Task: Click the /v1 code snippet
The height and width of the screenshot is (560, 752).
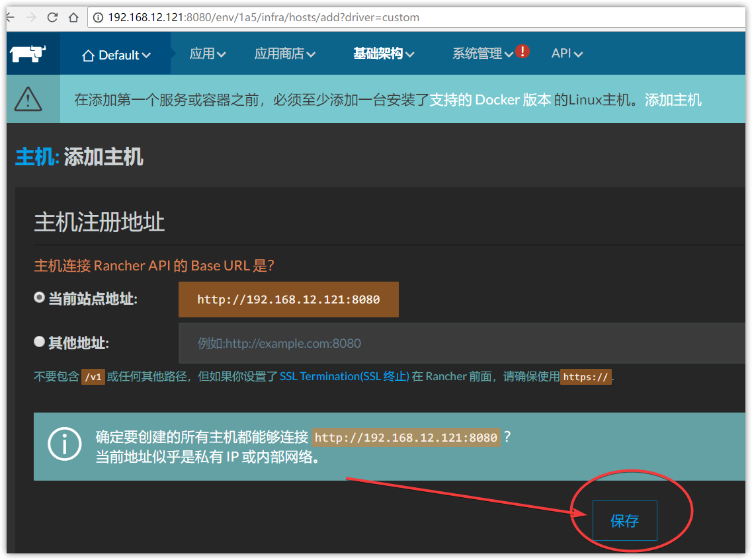Action: (93, 377)
